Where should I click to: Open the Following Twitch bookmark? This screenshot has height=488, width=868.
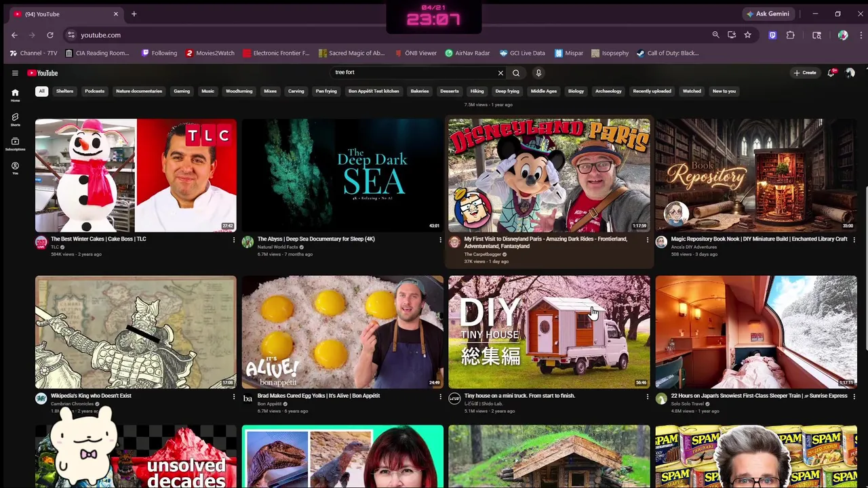click(160, 53)
